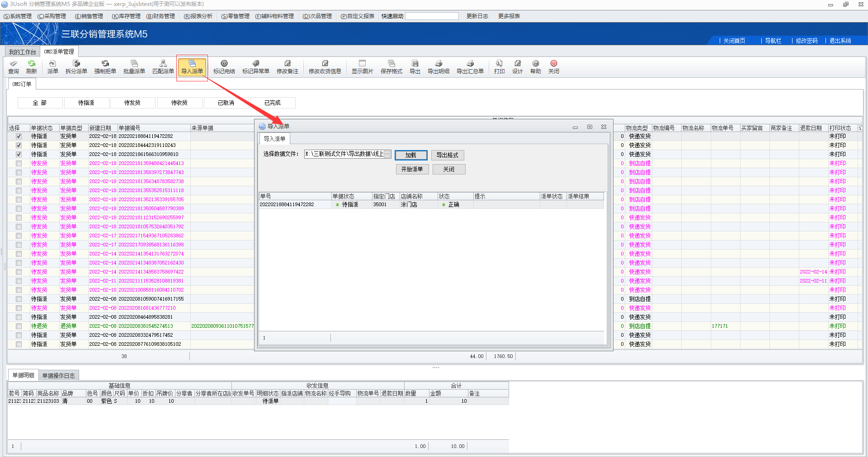Click 修改密码 link in header
Screen dimensions: 868x457
tap(807, 41)
